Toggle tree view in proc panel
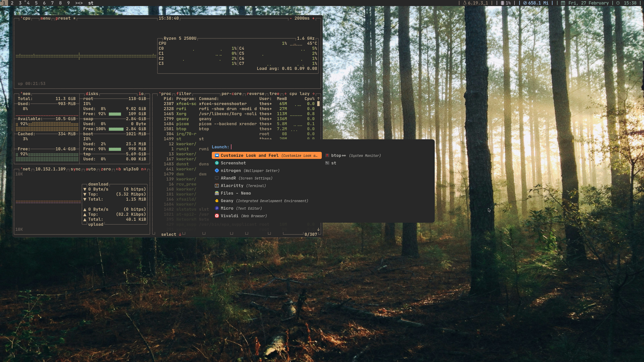644x362 pixels. click(x=274, y=94)
